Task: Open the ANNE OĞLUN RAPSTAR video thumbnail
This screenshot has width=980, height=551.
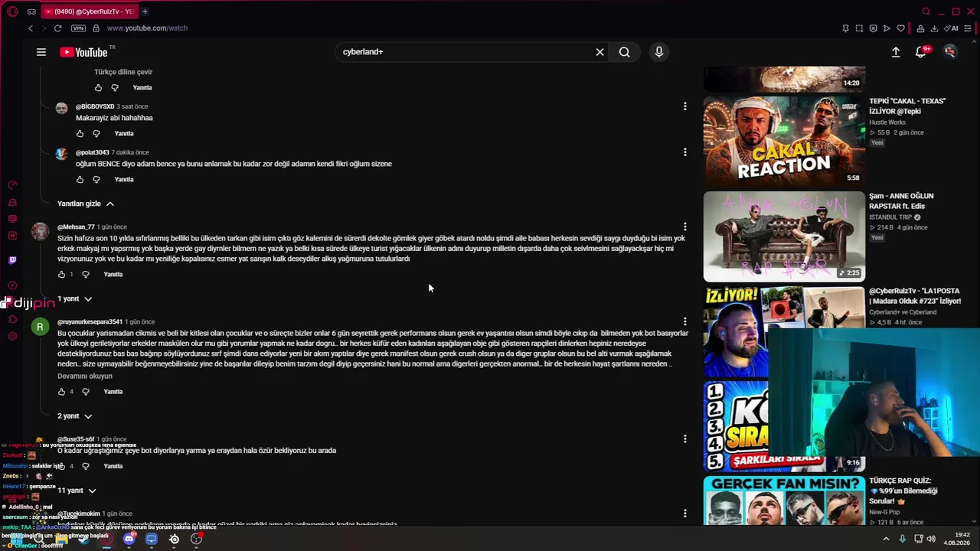Action: (784, 236)
